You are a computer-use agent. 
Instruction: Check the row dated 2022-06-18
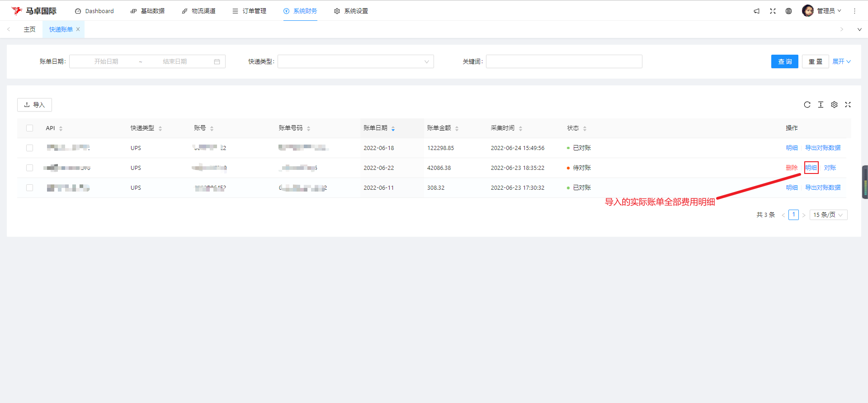coord(30,148)
